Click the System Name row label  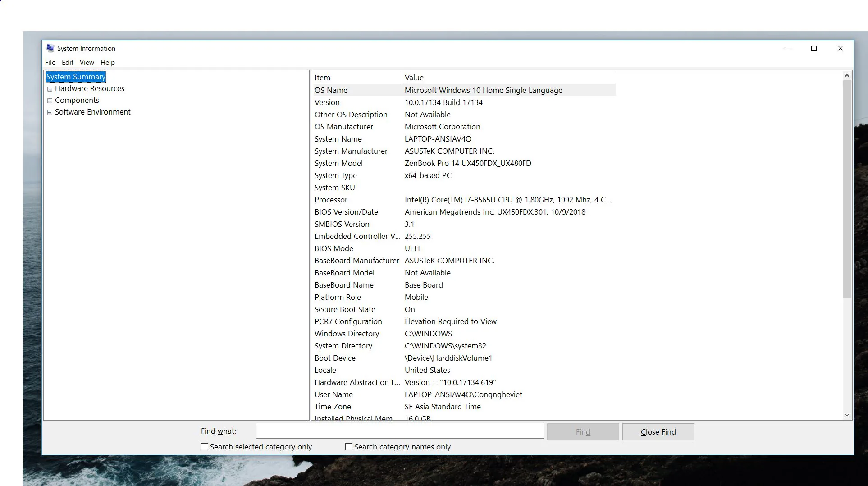(x=338, y=139)
